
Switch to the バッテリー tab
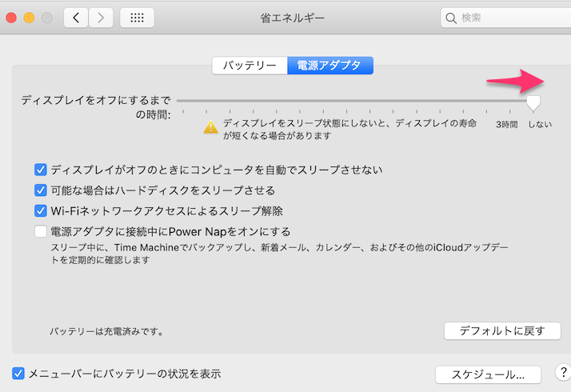[x=250, y=66]
